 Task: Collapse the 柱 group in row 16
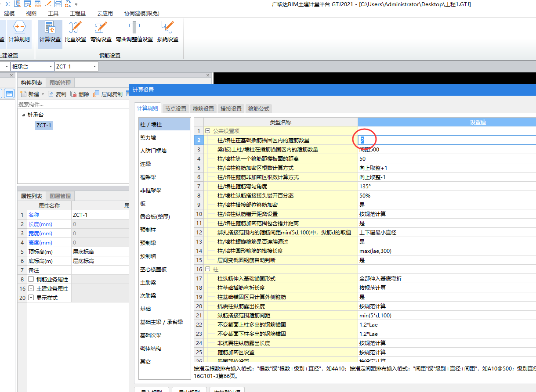coord(208,269)
